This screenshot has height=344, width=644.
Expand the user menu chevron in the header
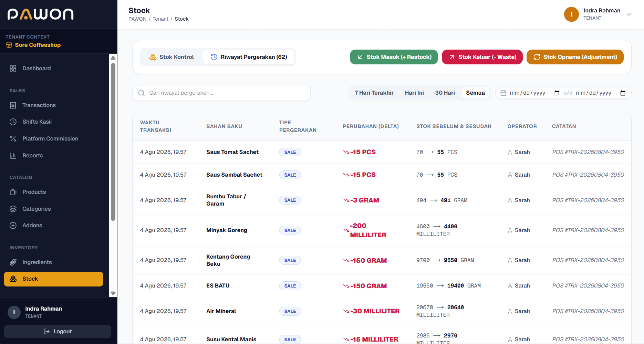(629, 14)
